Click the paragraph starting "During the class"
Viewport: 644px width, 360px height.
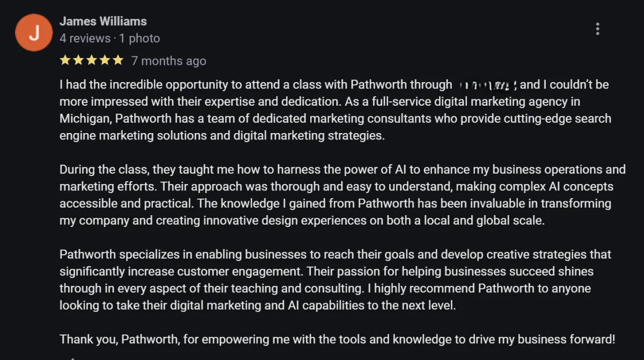click(x=342, y=195)
